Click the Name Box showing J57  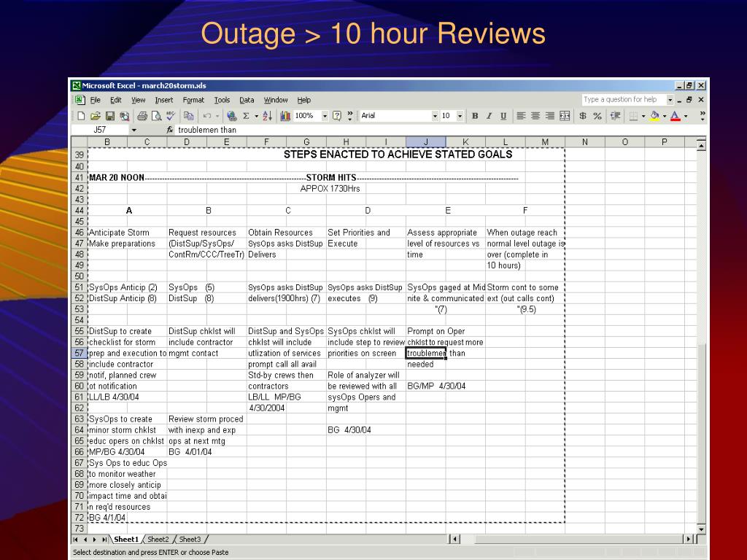tap(100, 130)
